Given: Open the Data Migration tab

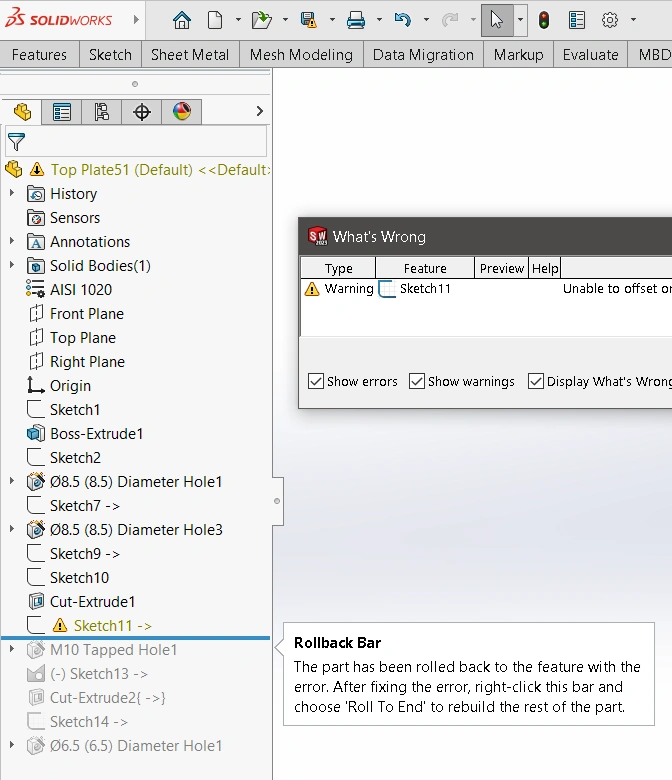Looking at the screenshot, I should pos(423,54).
